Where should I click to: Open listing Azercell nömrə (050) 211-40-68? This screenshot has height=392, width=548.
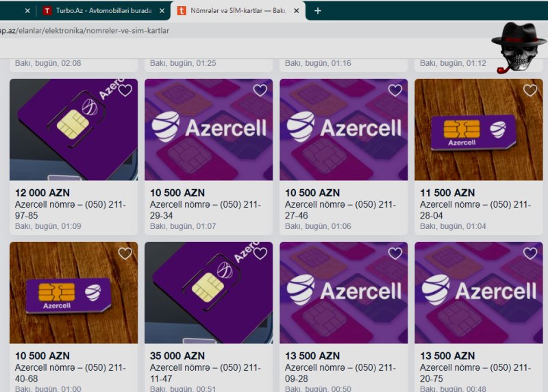pyautogui.click(x=71, y=373)
